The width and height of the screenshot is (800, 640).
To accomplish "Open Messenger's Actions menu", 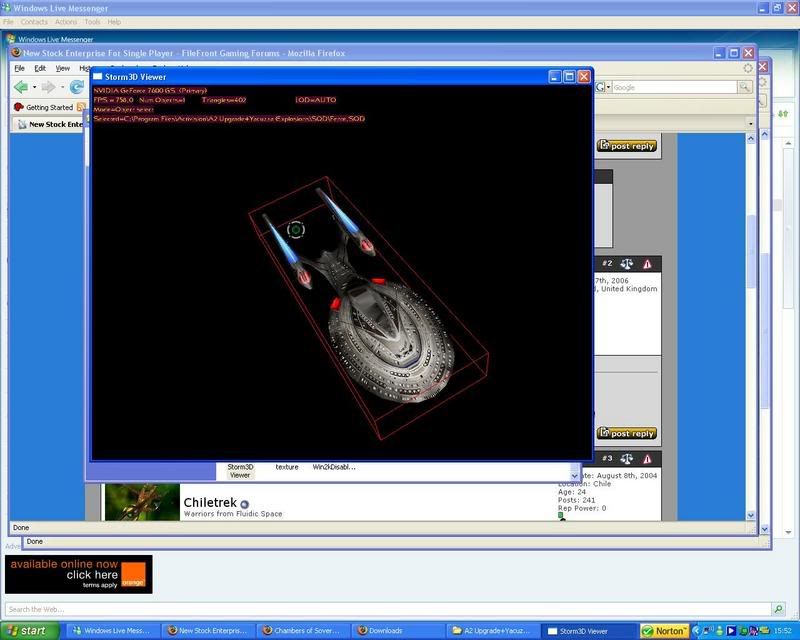I will click(x=66, y=22).
